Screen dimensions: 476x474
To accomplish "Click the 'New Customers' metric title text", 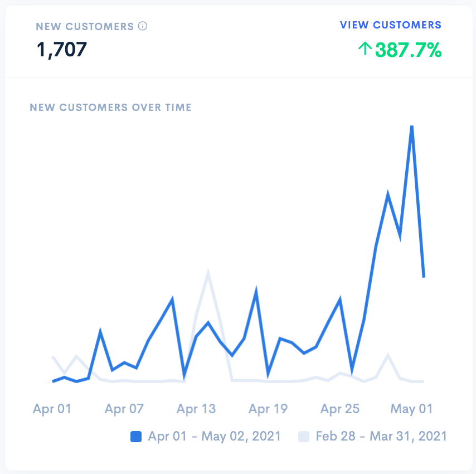I will click(x=85, y=26).
